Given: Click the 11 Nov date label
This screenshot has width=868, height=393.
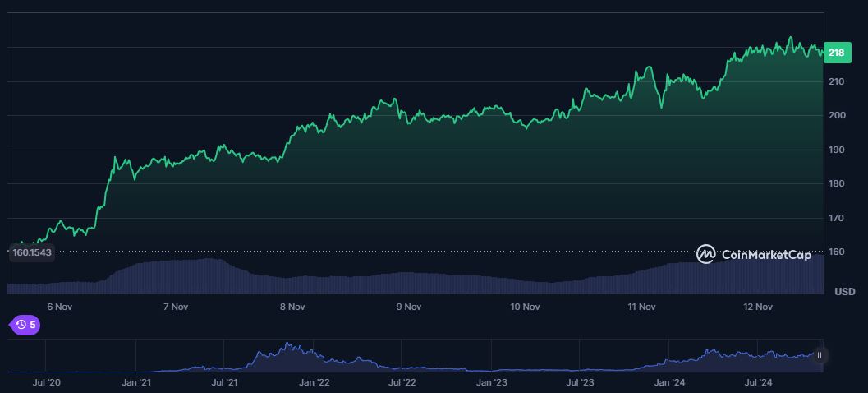Looking at the screenshot, I should (641, 307).
